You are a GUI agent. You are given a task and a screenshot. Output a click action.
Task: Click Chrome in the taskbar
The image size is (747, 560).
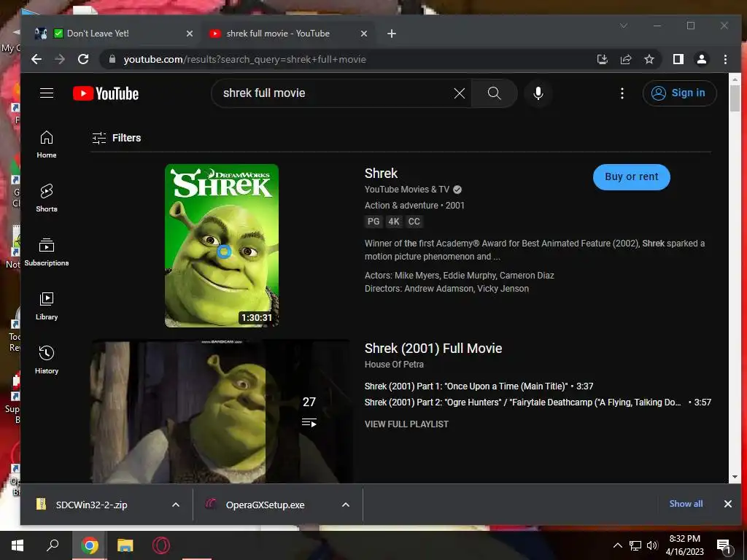click(x=89, y=545)
